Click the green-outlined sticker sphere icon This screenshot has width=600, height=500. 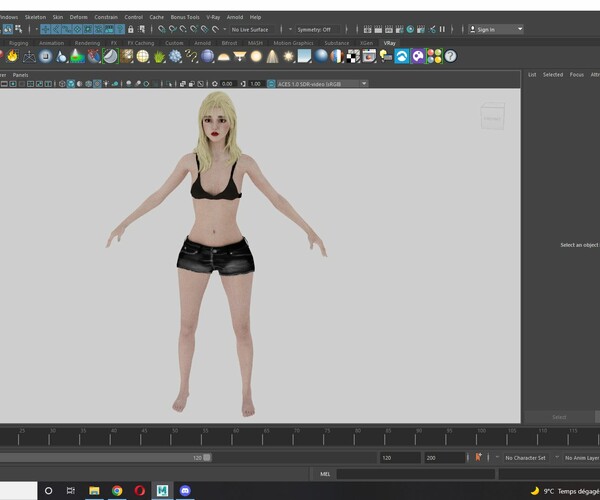[x=110, y=57]
